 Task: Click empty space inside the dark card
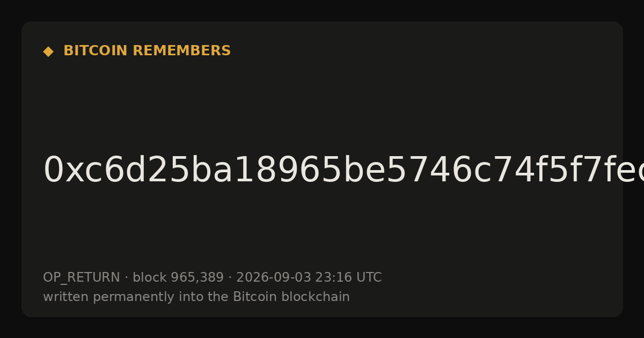[429, 97]
